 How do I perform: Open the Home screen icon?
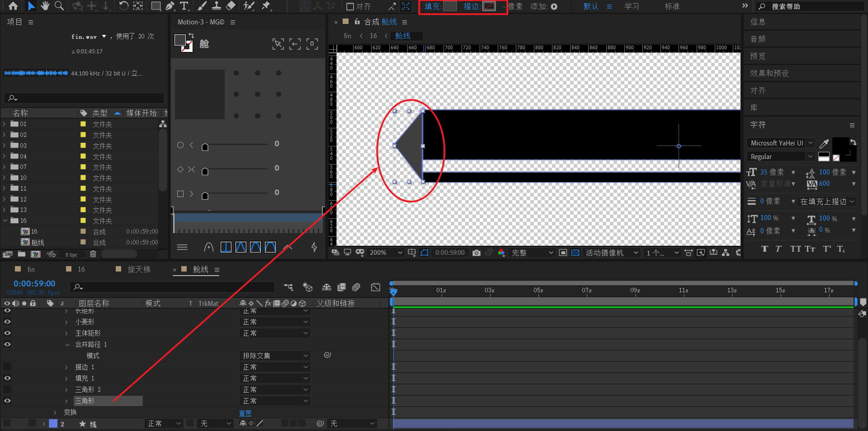[13, 6]
